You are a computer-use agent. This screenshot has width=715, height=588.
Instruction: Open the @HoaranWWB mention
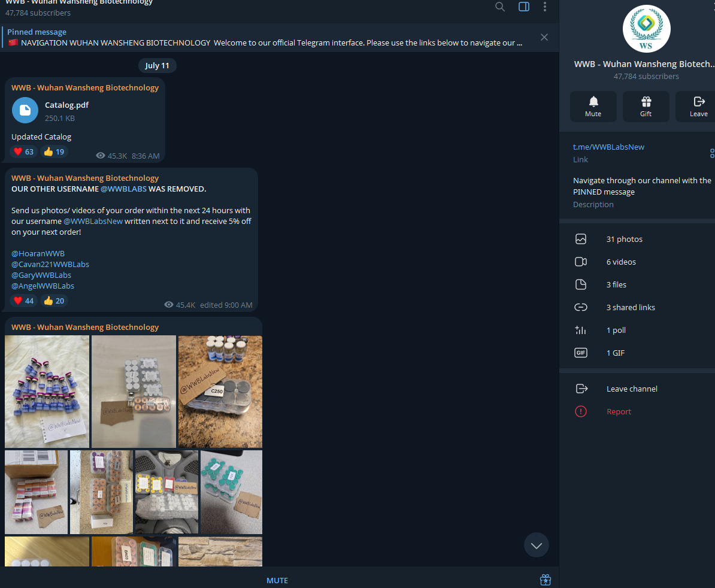pos(38,253)
